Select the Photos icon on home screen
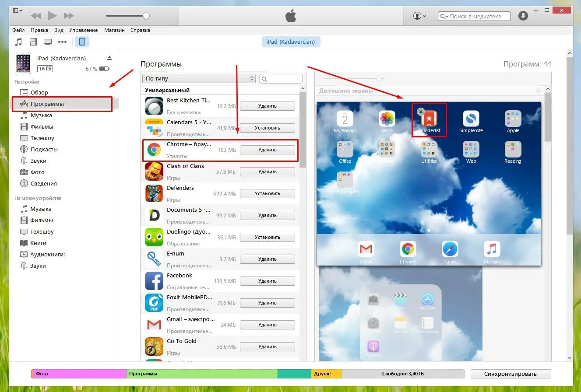 387,119
